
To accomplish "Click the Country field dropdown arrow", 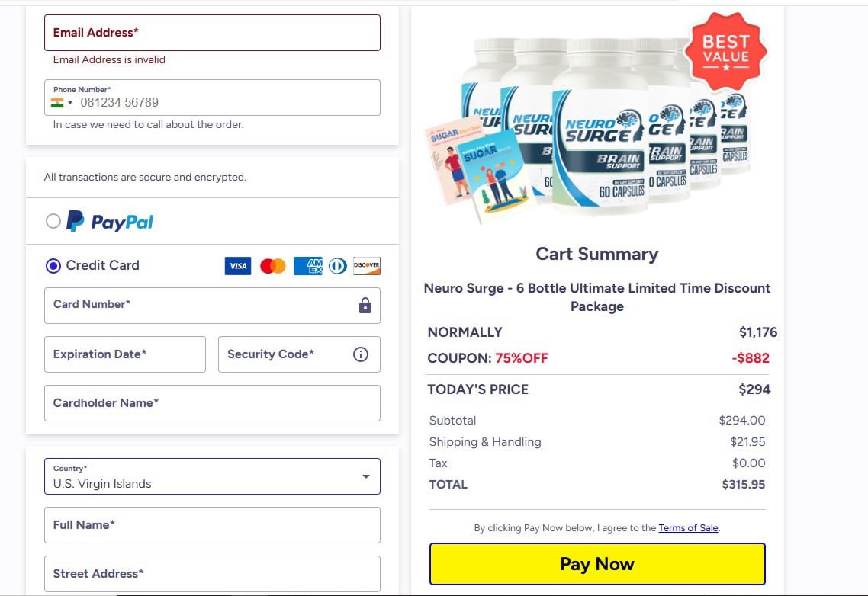I will 365,476.
